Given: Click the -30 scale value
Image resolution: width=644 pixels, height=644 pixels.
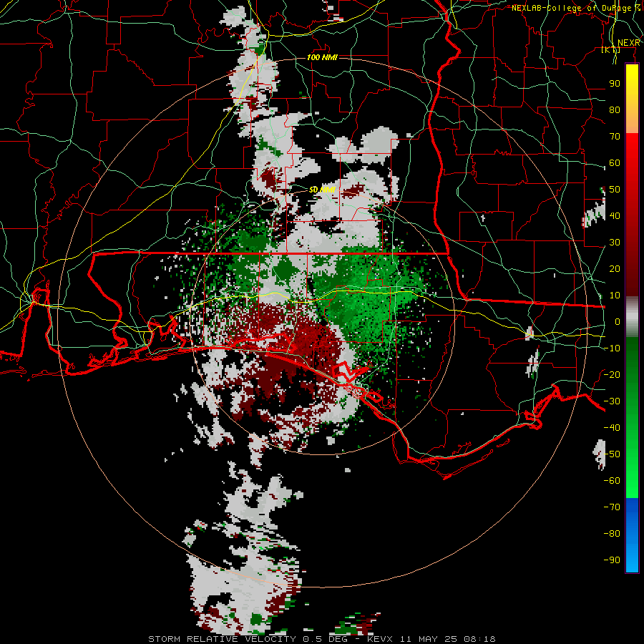Looking at the screenshot, I should pos(612,401).
